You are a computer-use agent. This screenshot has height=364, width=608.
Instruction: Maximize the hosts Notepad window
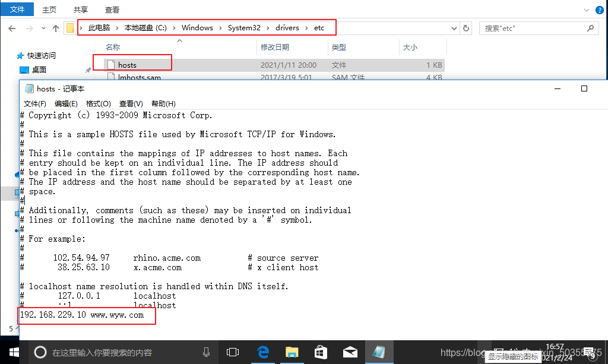pyautogui.click(x=584, y=88)
